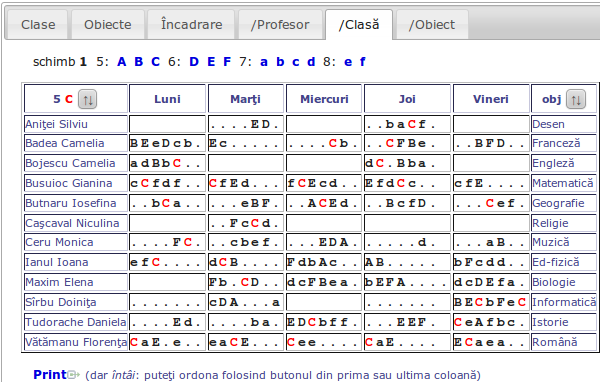Open teacher Vătămanu Florenţa
Screen dimensions: 600x382
pos(76,342)
